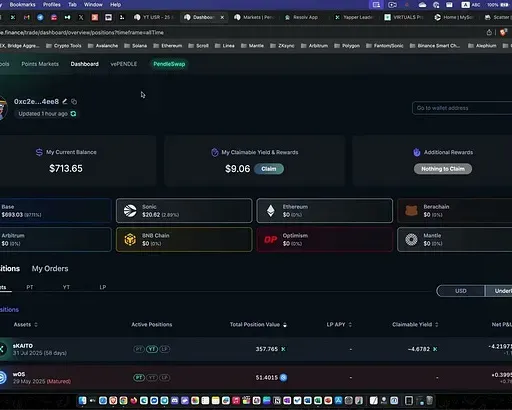Expand the Solana bookmarks folder
The width and height of the screenshot is (512, 410).
coord(136,46)
